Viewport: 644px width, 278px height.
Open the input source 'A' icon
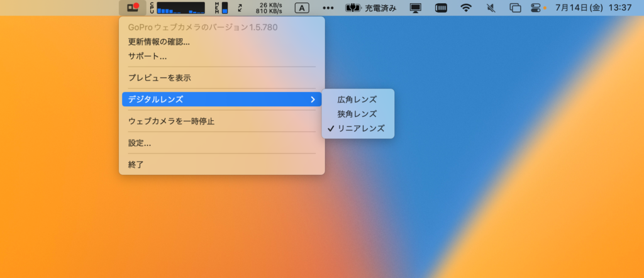coord(302,8)
